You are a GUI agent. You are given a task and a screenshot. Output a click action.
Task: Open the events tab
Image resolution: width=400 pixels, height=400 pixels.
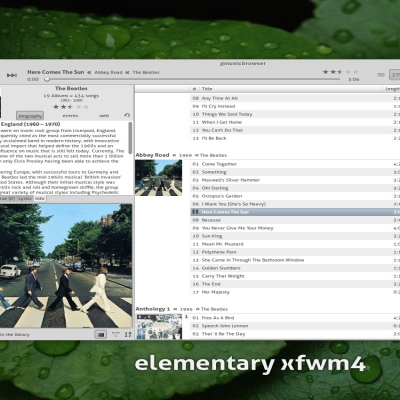pos(70,116)
